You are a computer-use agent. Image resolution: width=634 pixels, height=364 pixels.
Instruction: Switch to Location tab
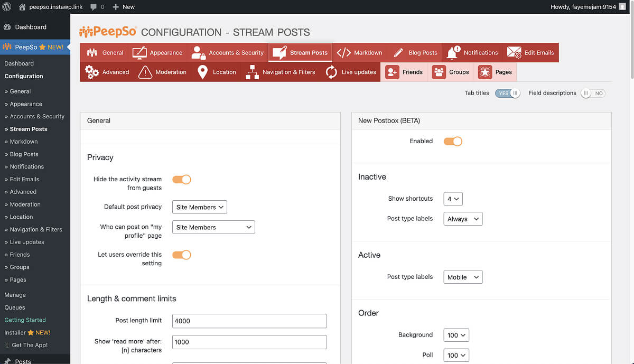(x=217, y=72)
